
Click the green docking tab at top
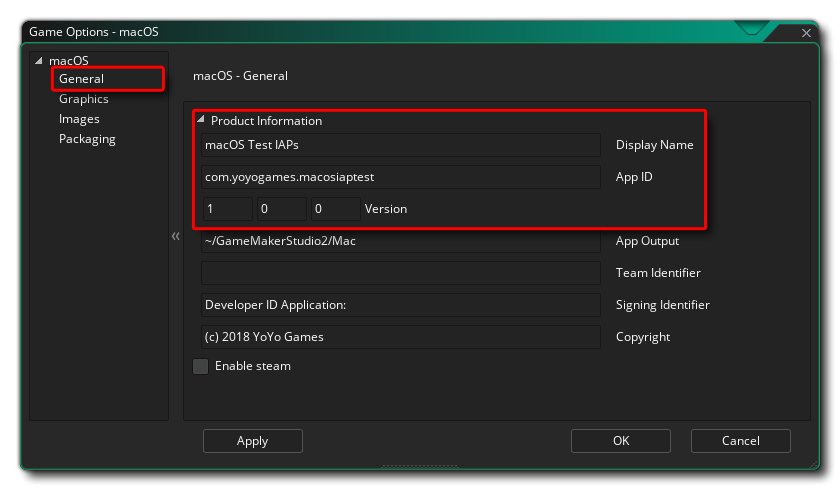point(752,28)
